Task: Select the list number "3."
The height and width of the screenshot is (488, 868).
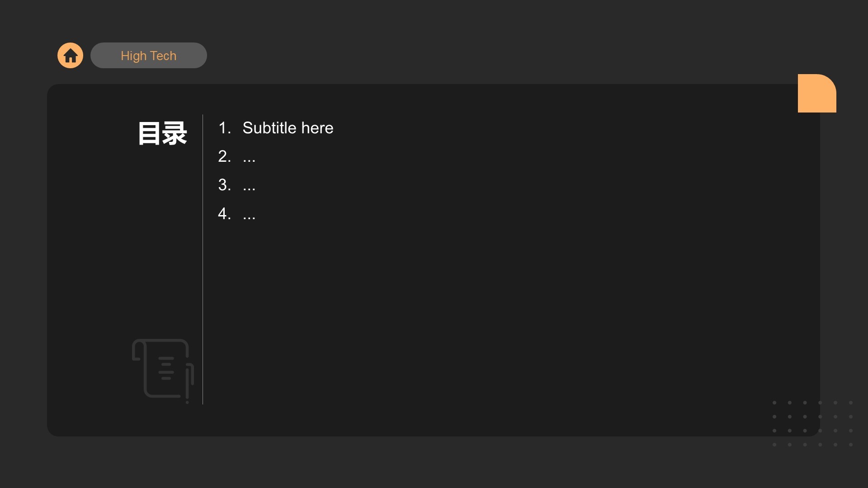Action: (x=225, y=185)
